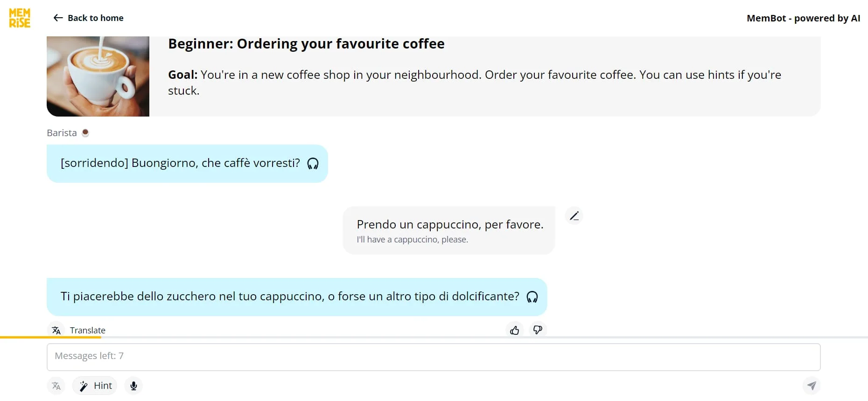Click the Back to home link
The height and width of the screenshot is (401, 868).
click(95, 18)
